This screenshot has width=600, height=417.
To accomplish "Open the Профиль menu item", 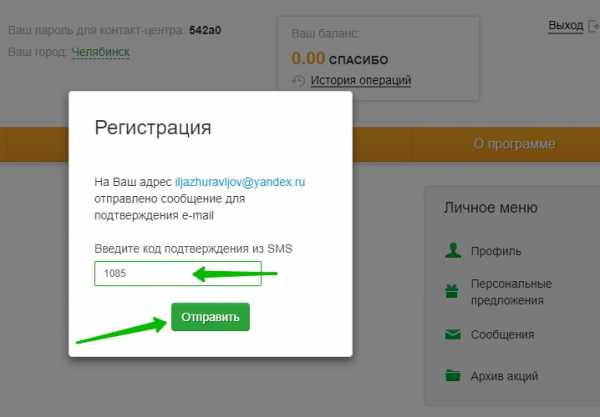I will [x=496, y=251].
